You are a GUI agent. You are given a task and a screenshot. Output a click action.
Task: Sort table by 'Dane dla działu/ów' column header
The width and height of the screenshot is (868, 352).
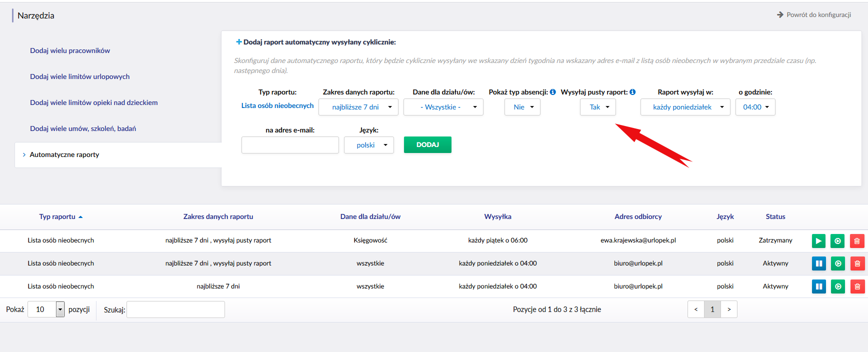coord(370,216)
